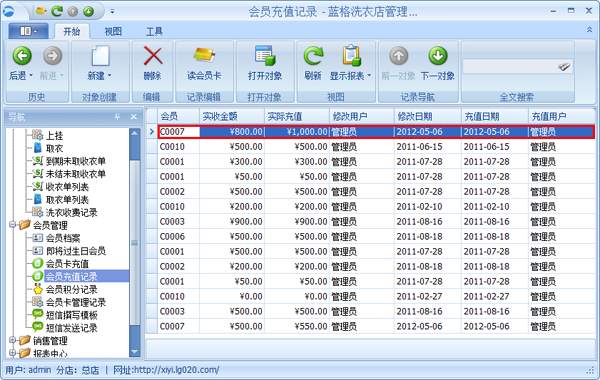This screenshot has width=600, height=380.
Task: Click the New (新建) document icon
Action: click(x=100, y=56)
